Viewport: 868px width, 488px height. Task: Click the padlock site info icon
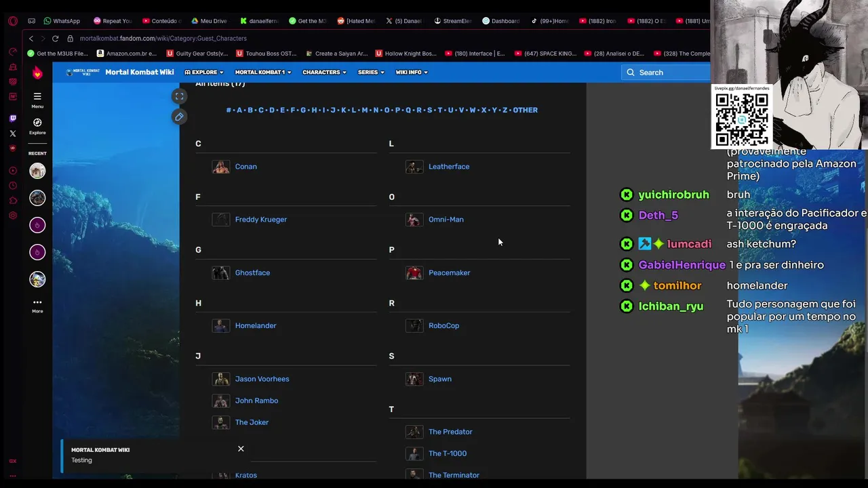(x=70, y=39)
